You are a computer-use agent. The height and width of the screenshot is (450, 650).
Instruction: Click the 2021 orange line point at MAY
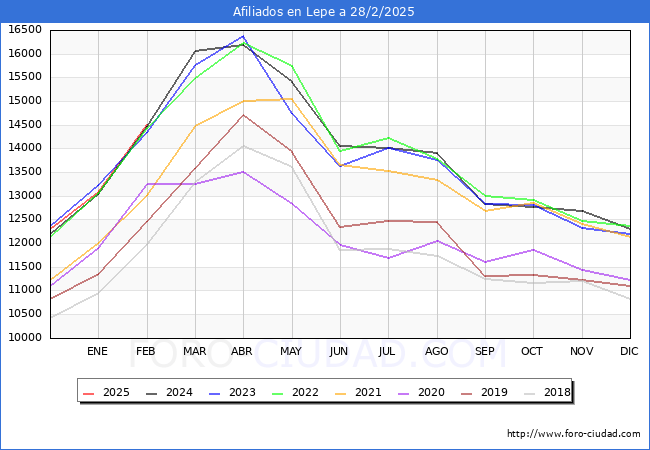pos(292,99)
